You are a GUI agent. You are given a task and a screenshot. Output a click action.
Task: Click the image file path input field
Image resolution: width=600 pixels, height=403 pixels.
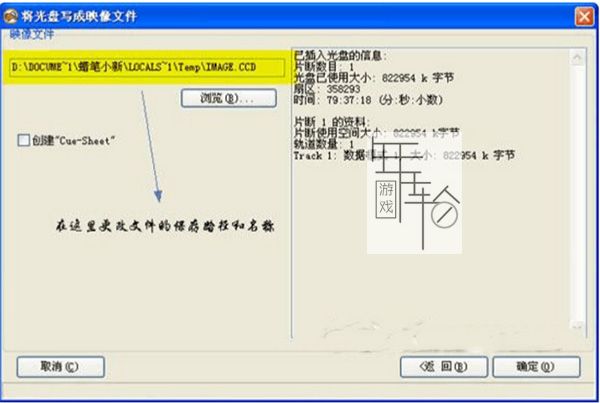147,67
